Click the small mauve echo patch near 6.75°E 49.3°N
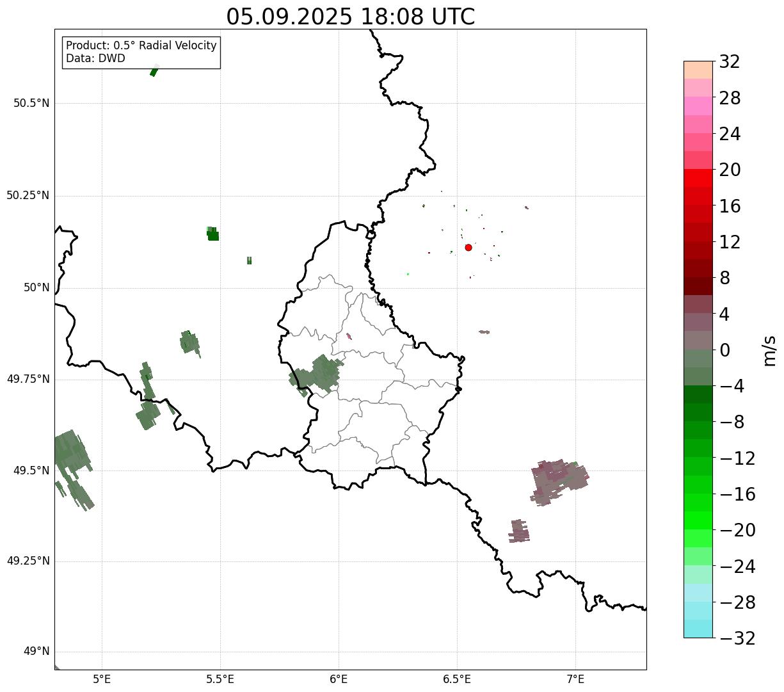Viewport: 784px width, 692px height. coord(519,531)
